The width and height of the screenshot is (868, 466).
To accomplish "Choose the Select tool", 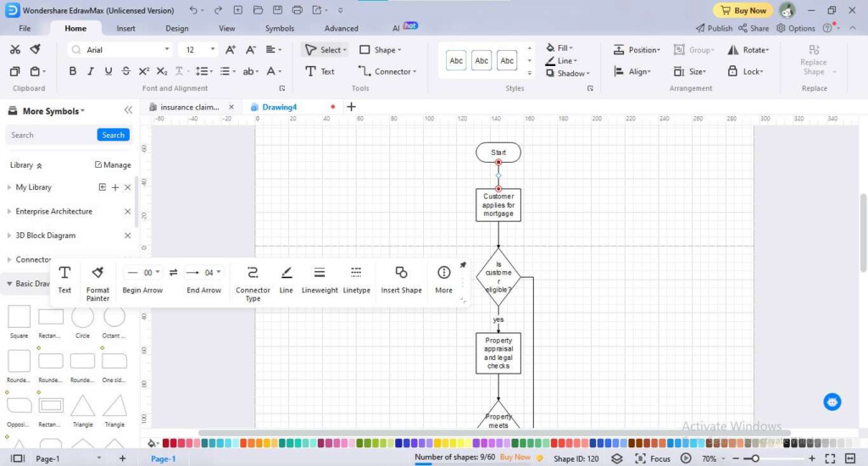I will pos(325,50).
